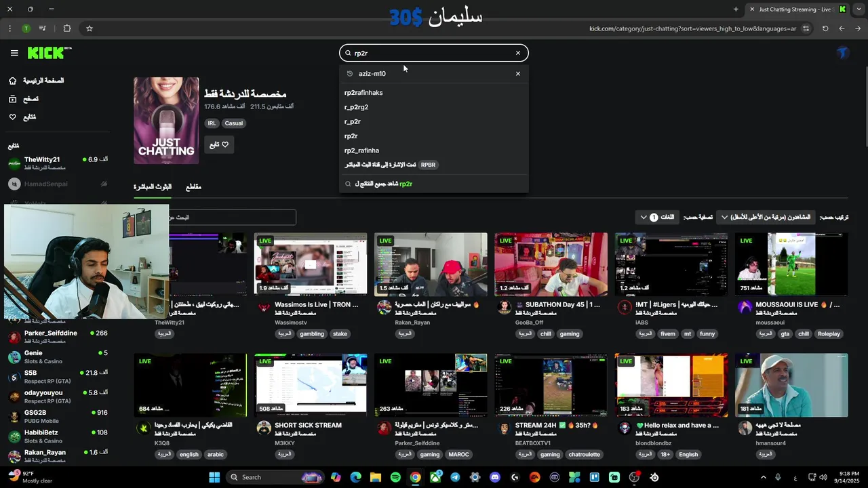This screenshot has height=488, width=868.
Task: Follow the Just Chatting category
Action: click(x=219, y=144)
